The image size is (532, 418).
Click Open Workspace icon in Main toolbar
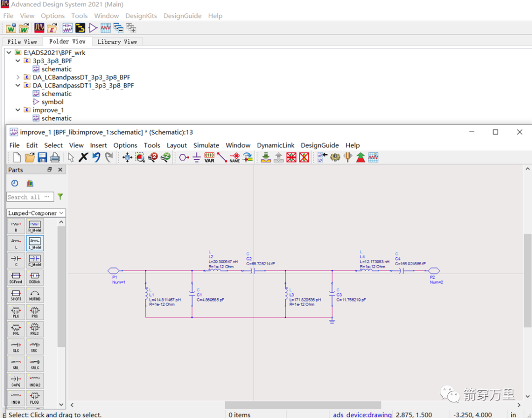click(x=24, y=28)
